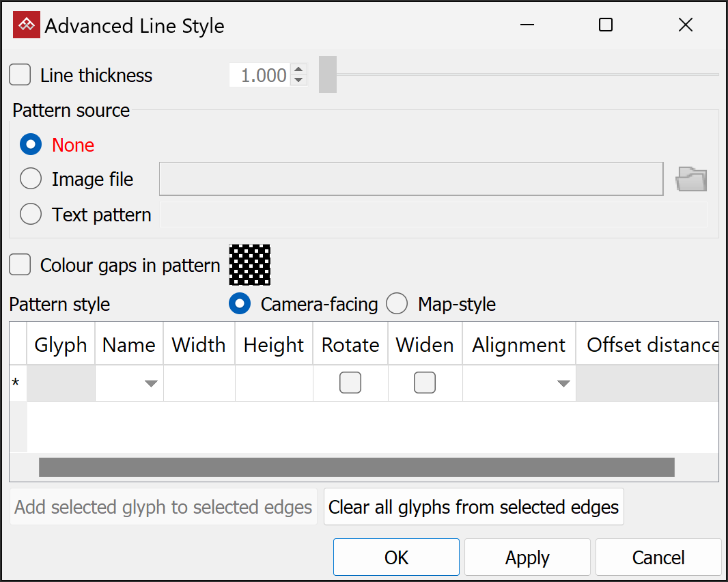Click the horizontal table scrollbar
Screen dimensions: 728x582
356,467
